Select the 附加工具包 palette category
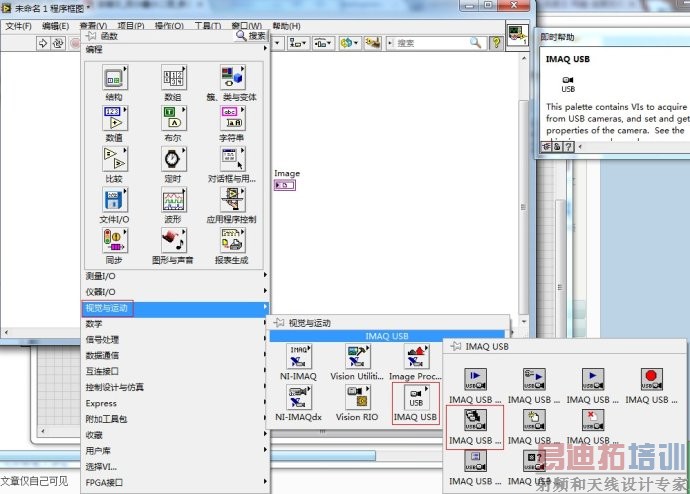The height and width of the screenshot is (494, 690). (176, 419)
